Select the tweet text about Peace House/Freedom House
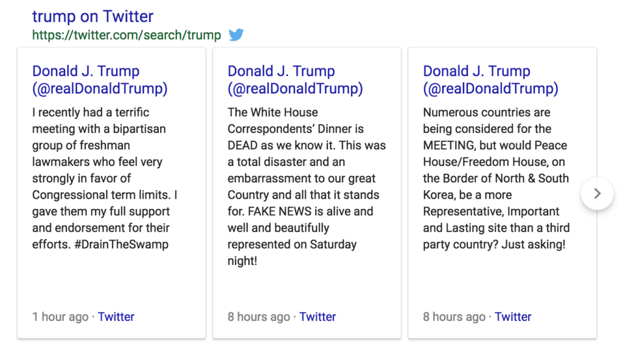The width and height of the screenshot is (623, 364). click(495, 179)
